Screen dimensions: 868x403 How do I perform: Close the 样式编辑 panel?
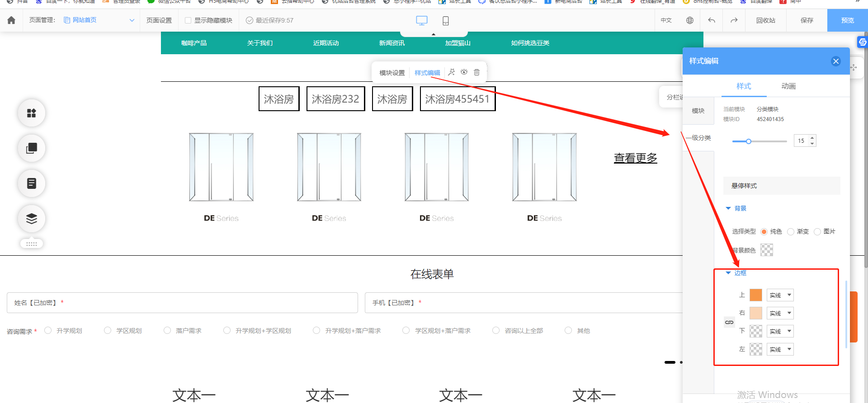[x=836, y=61]
